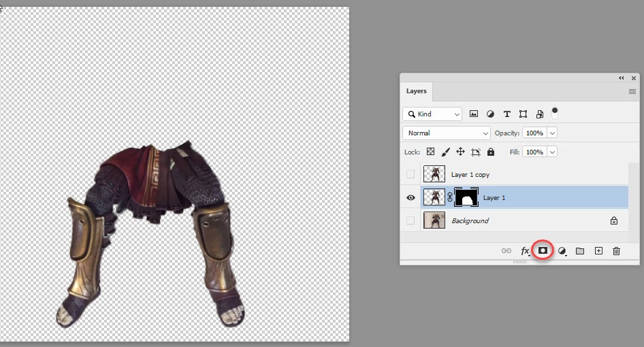This screenshot has height=347, width=644.
Task: Lock transparent pixels icon
Action: 430,152
